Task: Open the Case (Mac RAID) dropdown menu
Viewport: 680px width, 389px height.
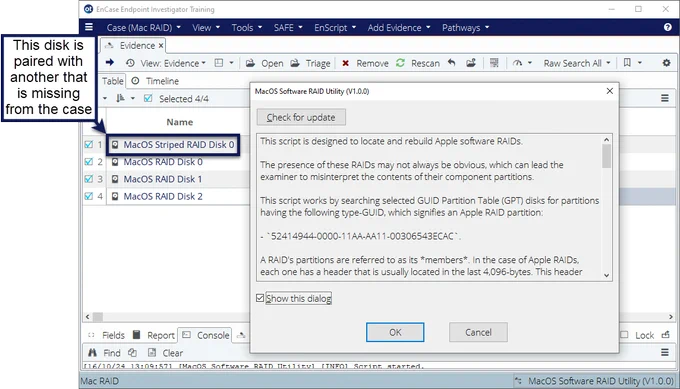Action: [x=144, y=28]
